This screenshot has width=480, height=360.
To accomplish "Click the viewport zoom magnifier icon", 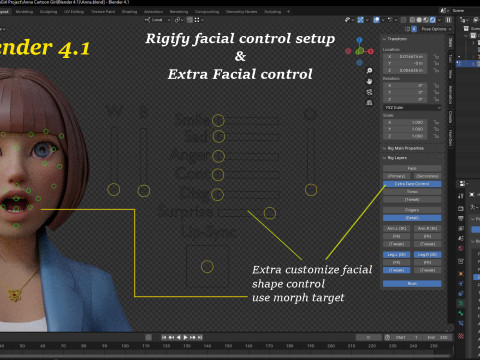I will (369, 71).
